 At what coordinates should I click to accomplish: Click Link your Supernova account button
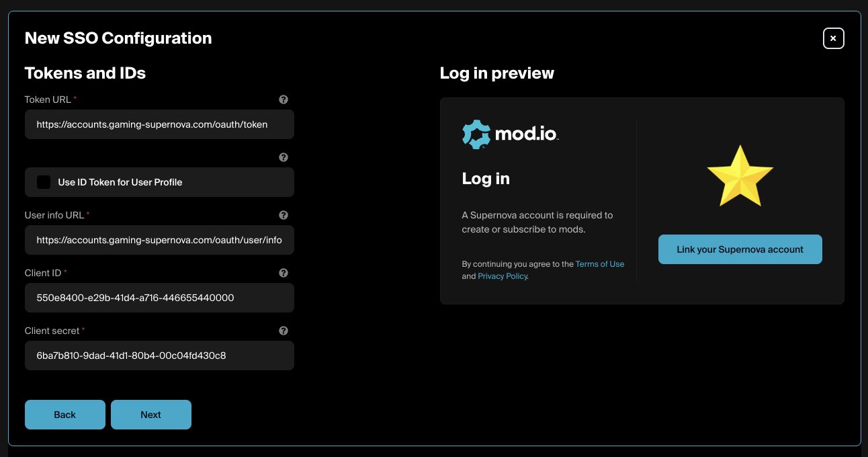(740, 249)
